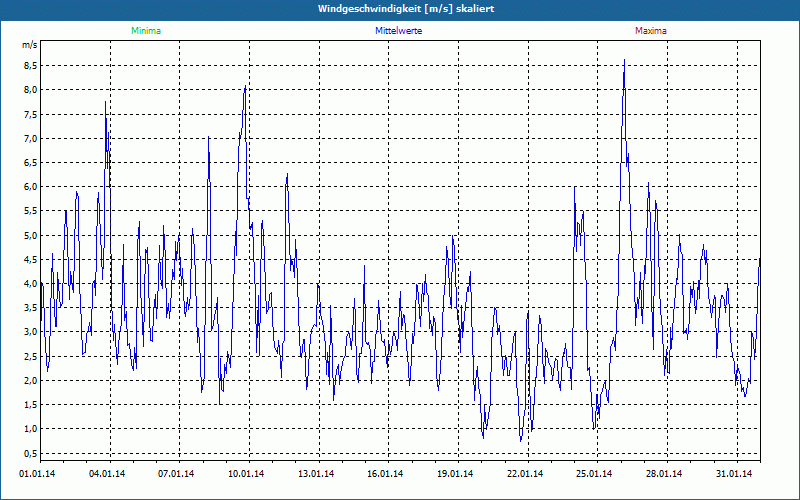
Task: Click the 2,5 y-axis value
Action: 31,356
